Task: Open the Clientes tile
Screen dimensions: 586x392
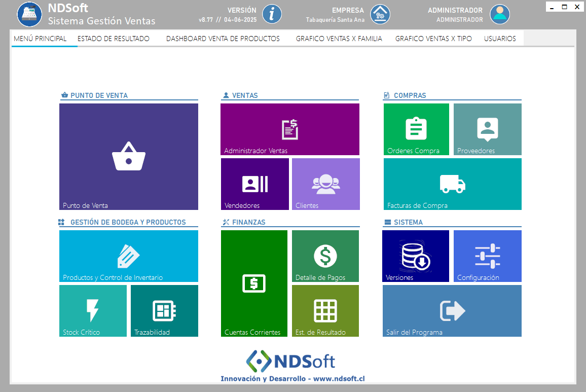Action: coord(326,184)
